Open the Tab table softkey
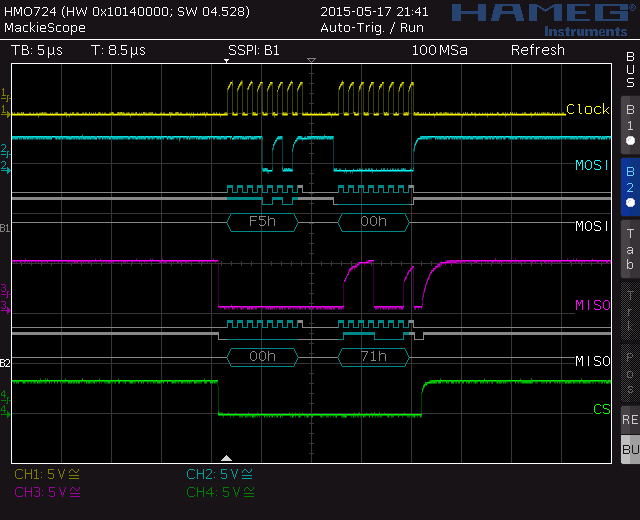640x520 pixels. click(630, 249)
